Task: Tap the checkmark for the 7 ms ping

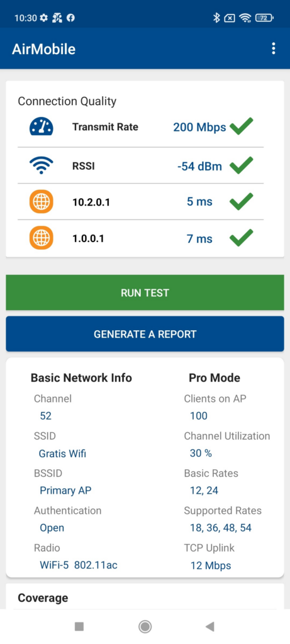Action: [241, 237]
